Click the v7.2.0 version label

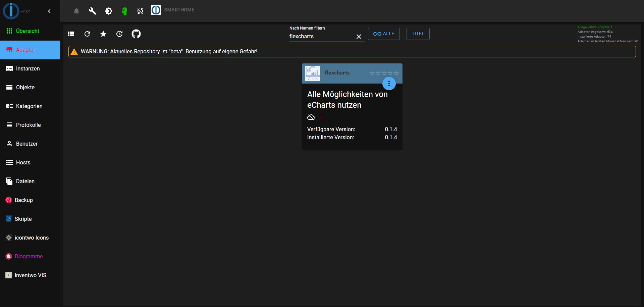[26, 11]
